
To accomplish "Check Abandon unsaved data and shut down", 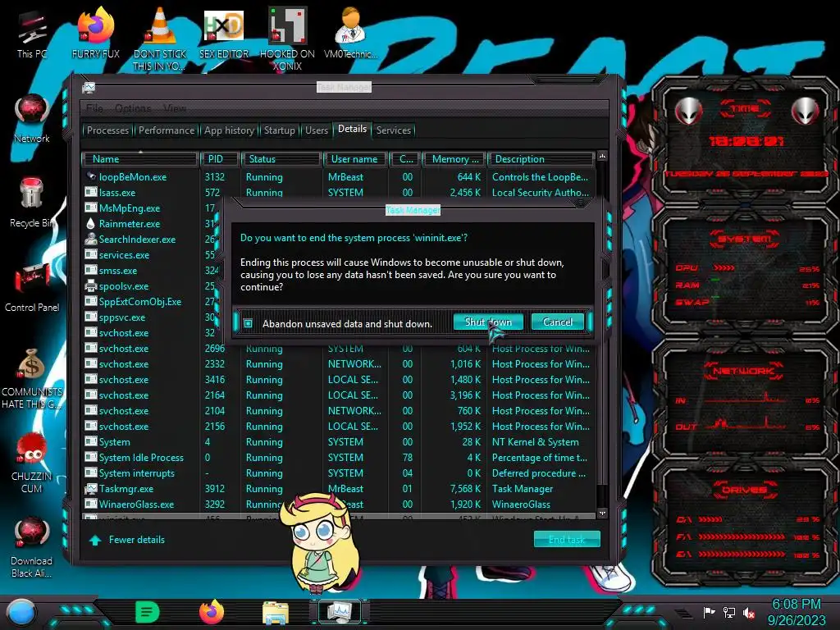I will click(x=248, y=323).
